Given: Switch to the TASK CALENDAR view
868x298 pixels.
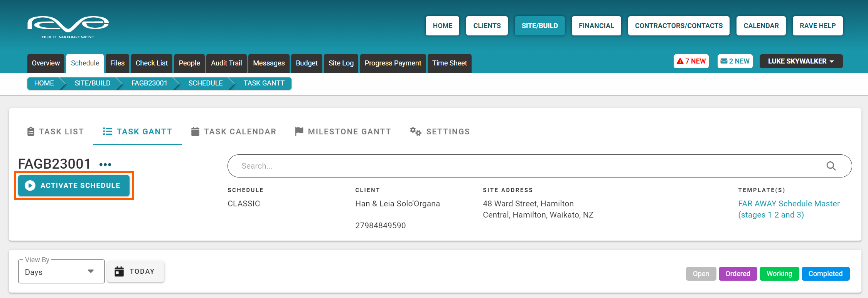Looking at the screenshot, I should [x=234, y=132].
